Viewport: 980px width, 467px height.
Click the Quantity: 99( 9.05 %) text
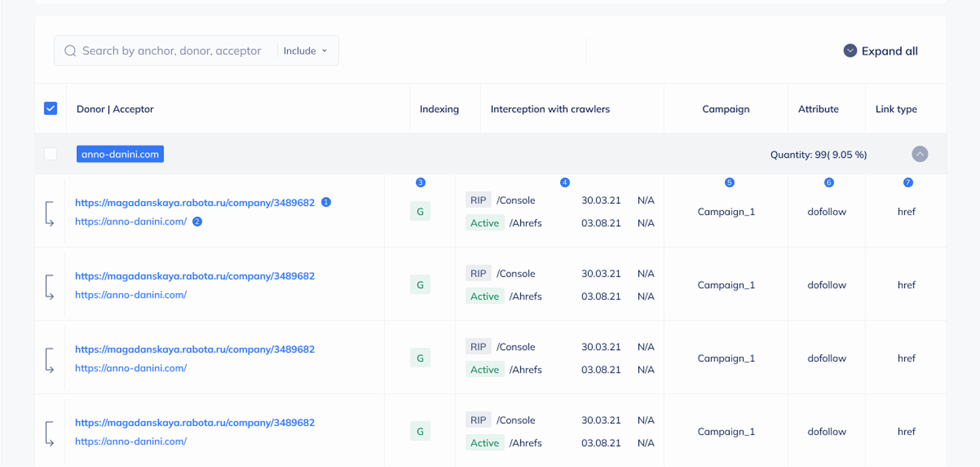coord(819,155)
